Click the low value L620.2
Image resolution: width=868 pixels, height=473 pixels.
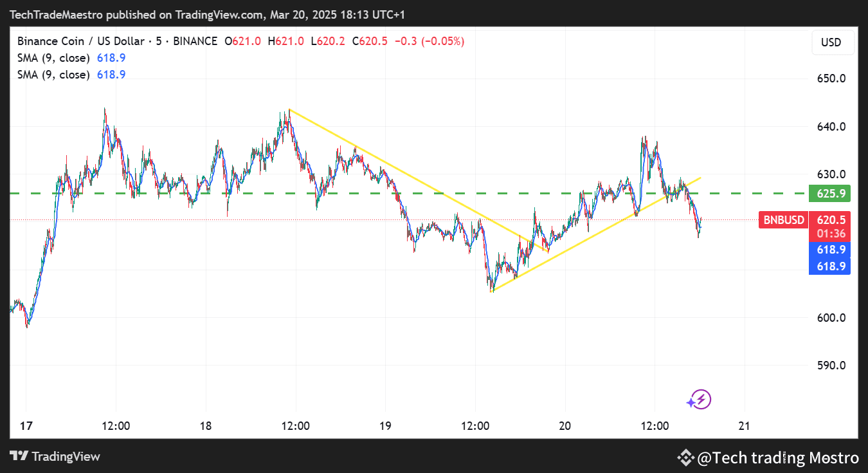[x=328, y=41]
